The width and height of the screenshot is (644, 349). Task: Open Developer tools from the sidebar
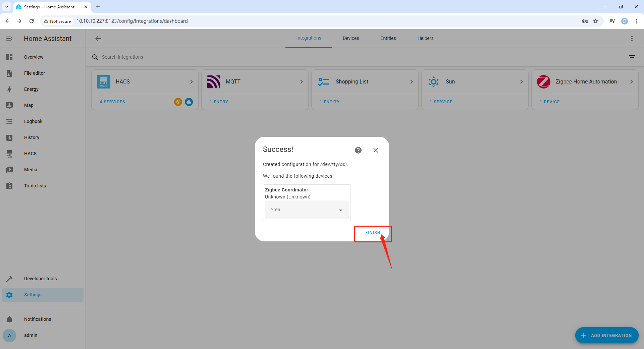pos(40,279)
